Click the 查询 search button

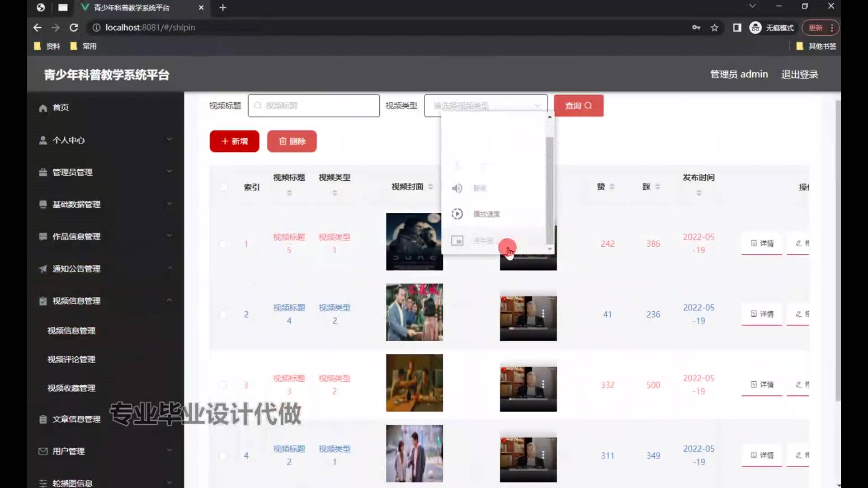click(x=578, y=106)
